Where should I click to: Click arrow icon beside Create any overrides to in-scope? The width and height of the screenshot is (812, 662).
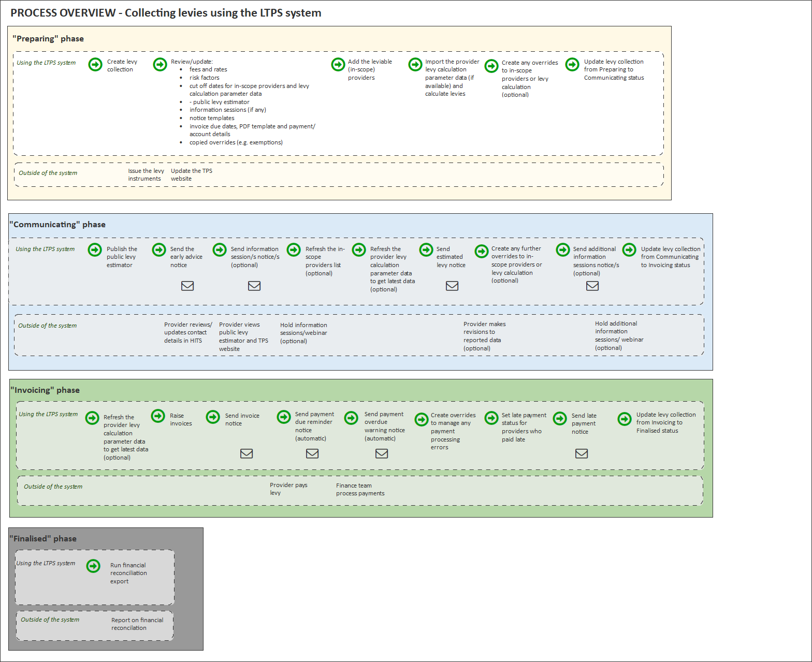491,66
